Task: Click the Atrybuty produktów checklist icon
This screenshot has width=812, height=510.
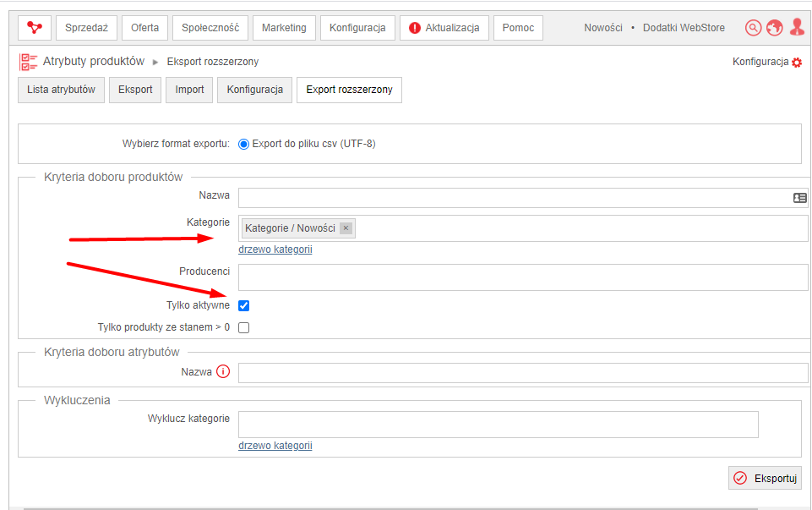Action: pyautogui.click(x=29, y=62)
